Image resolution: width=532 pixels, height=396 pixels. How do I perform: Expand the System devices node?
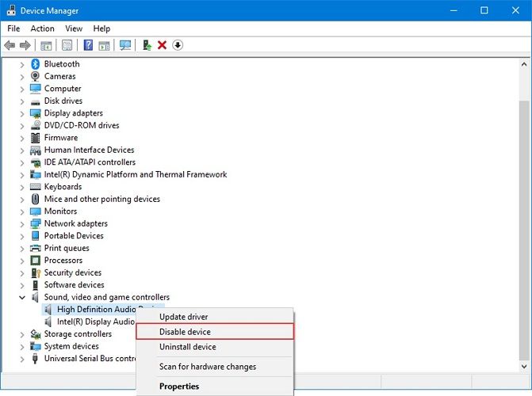[x=22, y=347]
